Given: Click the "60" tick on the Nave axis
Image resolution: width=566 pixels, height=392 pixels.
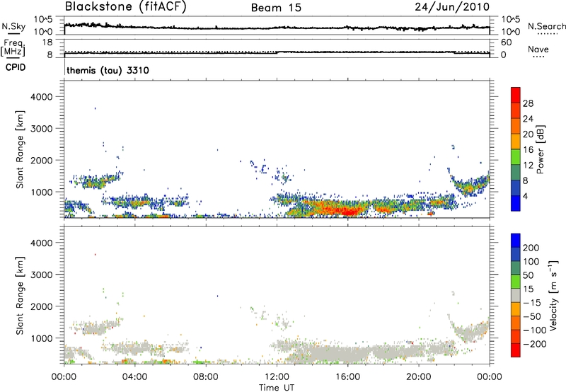Looking at the screenshot, I should [506, 42].
